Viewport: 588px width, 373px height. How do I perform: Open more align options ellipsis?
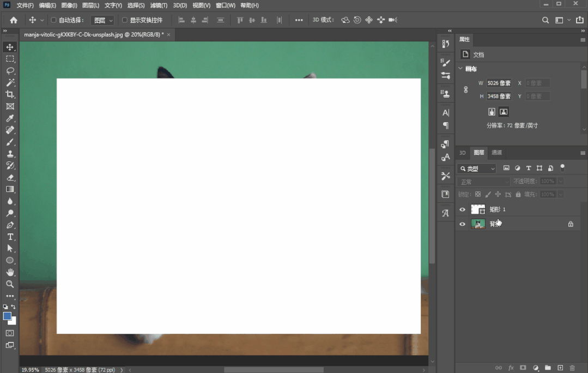299,20
